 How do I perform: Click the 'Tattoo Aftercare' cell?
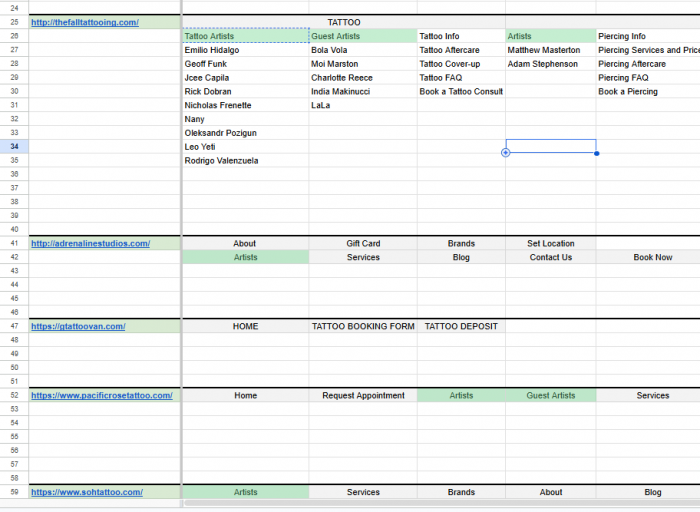(x=461, y=50)
